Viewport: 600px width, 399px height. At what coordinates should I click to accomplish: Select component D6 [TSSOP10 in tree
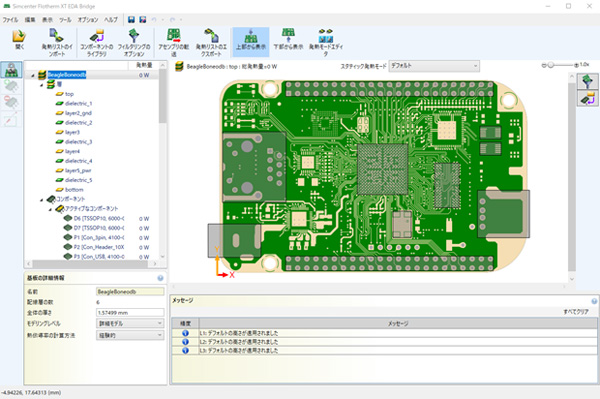pyautogui.click(x=99, y=218)
